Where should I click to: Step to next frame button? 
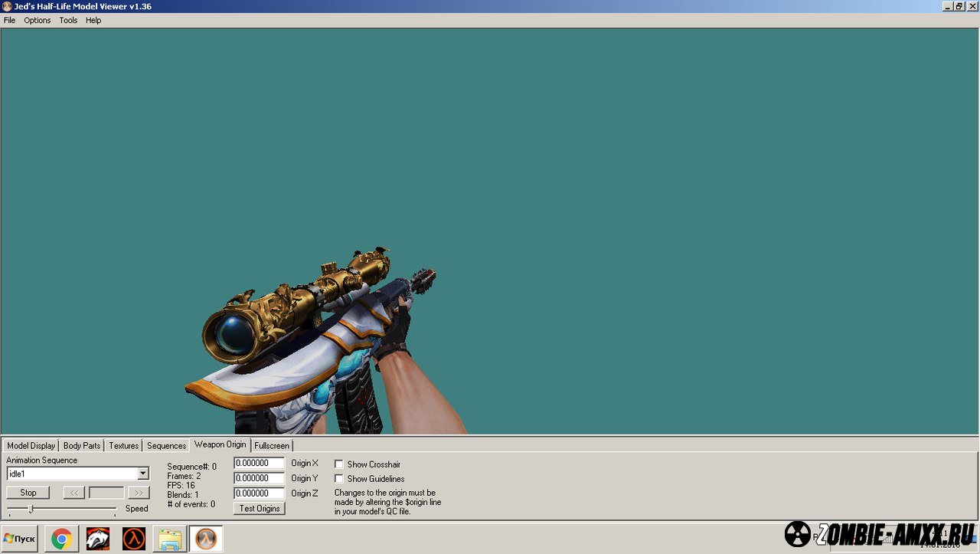(139, 493)
